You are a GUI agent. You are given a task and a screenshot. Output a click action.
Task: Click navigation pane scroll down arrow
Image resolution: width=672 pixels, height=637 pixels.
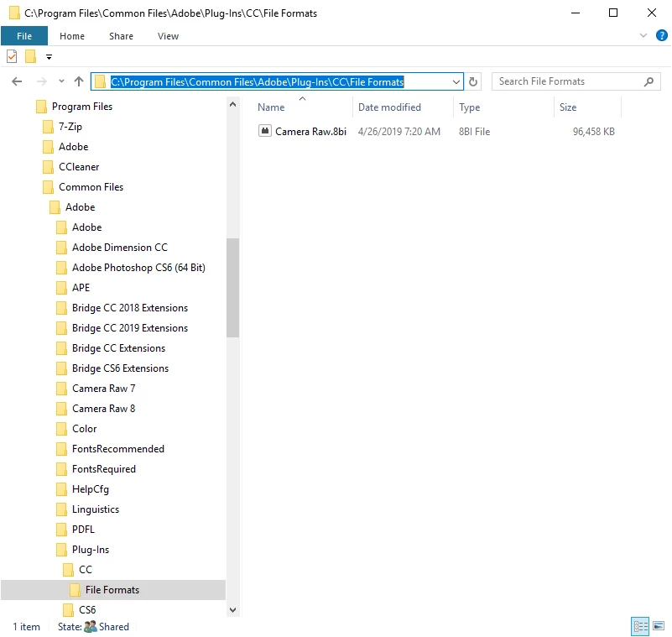tap(232, 610)
